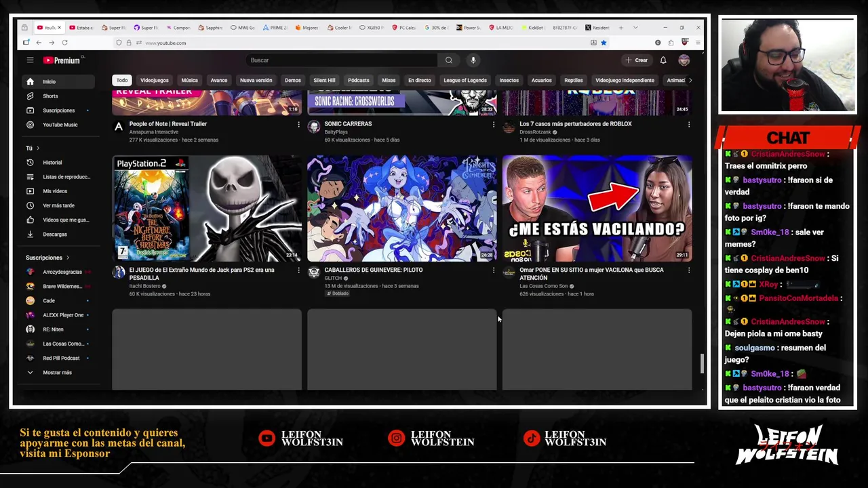
Task: Select the League of Legends chip
Action: (465, 80)
